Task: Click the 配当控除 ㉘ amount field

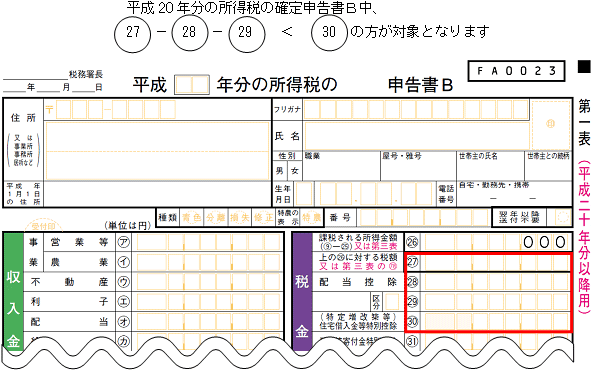Action: [497, 282]
